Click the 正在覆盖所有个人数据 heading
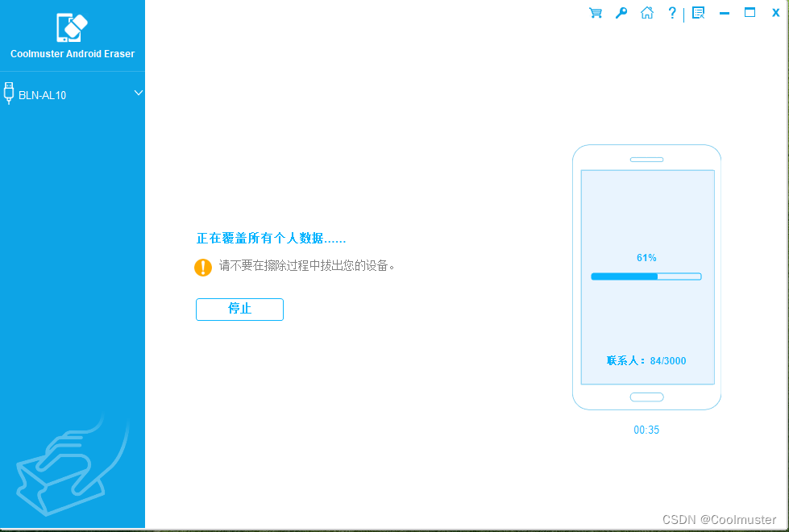This screenshot has width=789, height=532. [272, 238]
